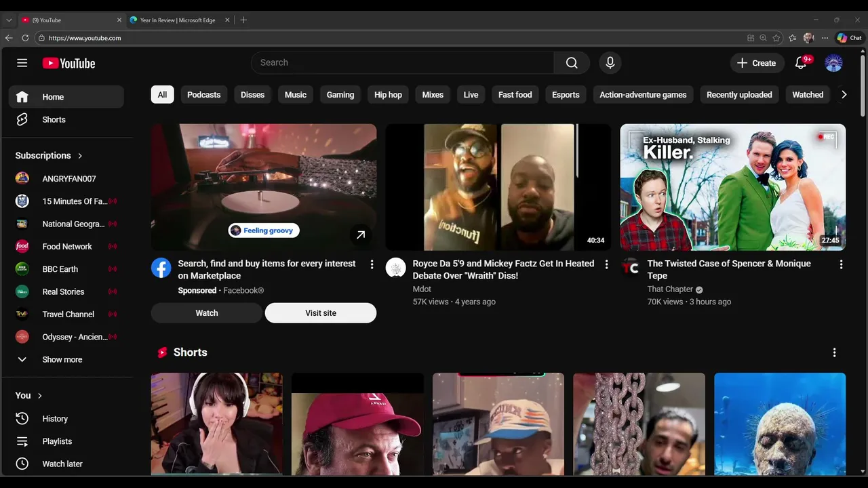The width and height of the screenshot is (868, 488).
Task: Click the Mdot channel avatar
Action: (x=396, y=268)
